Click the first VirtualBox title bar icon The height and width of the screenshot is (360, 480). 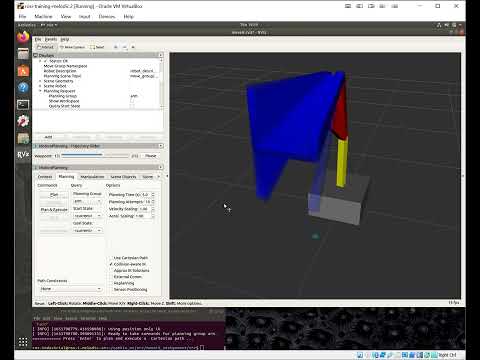[348, 6]
